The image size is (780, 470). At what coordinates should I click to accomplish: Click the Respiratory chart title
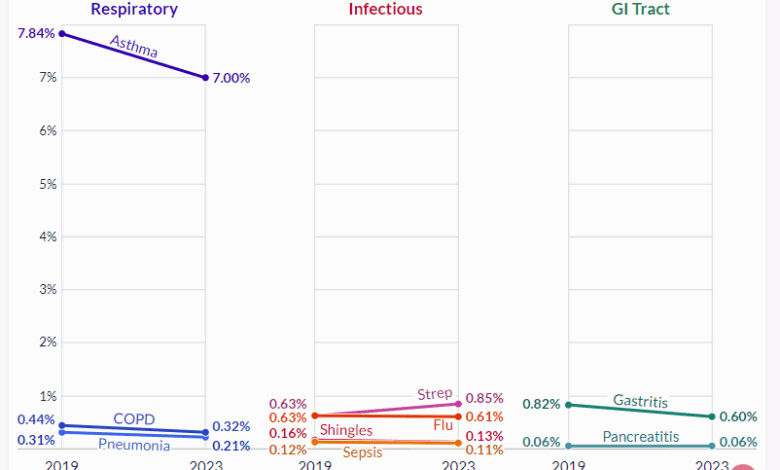click(x=134, y=10)
